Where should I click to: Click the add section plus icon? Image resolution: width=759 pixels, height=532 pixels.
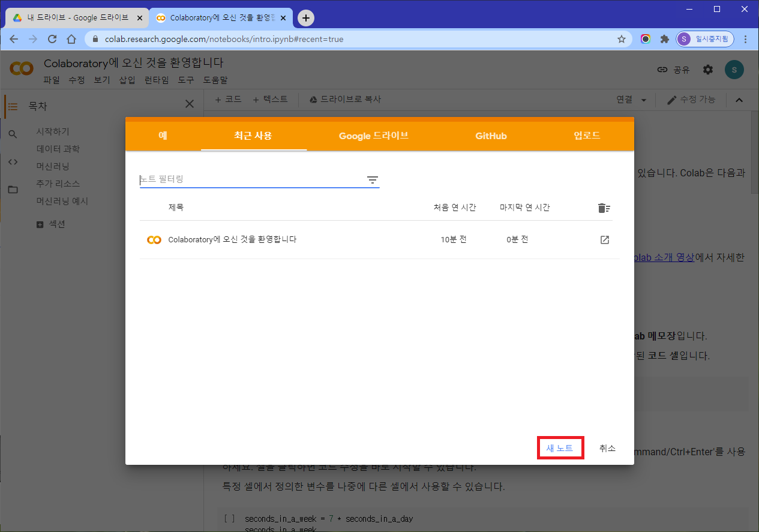[x=40, y=224]
